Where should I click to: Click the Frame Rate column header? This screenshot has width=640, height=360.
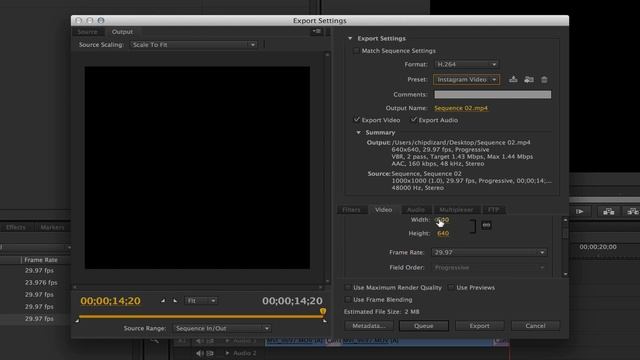(41, 260)
